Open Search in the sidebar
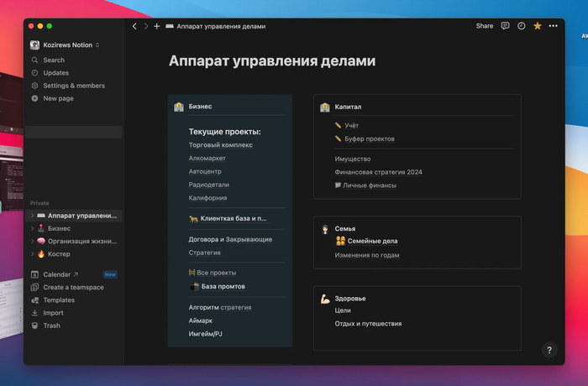 54,60
